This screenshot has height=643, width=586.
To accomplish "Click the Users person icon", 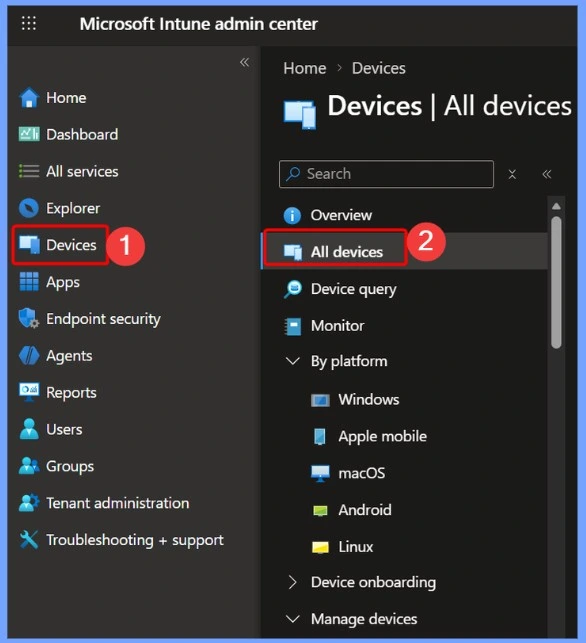I will (29, 429).
